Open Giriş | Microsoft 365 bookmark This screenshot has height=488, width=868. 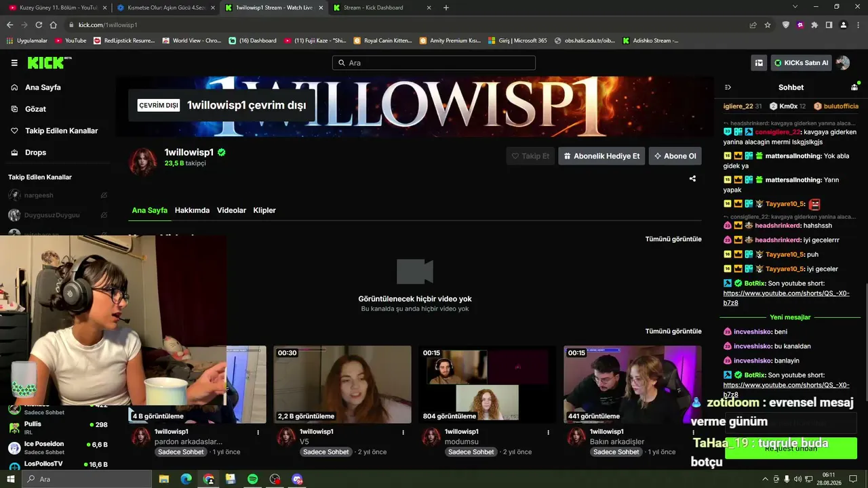pyautogui.click(x=518, y=41)
